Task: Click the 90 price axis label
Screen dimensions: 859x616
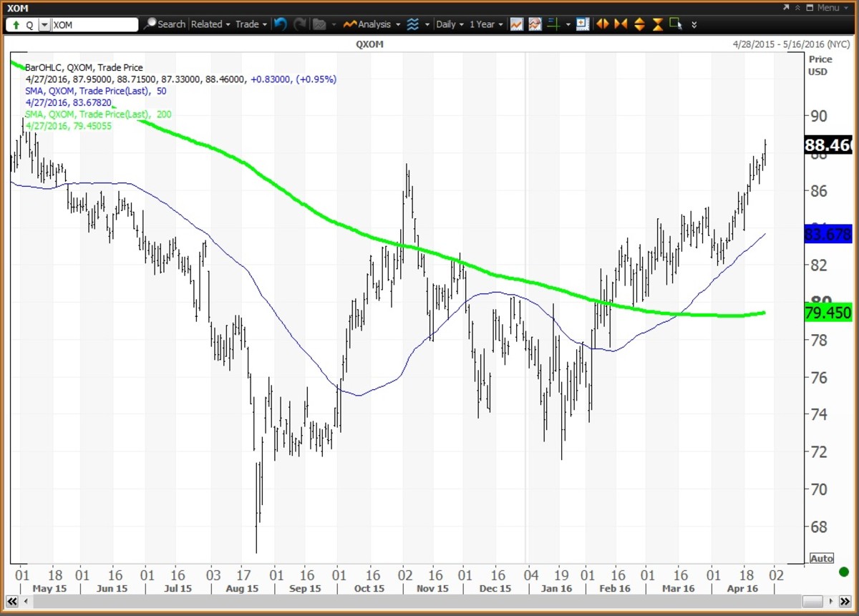Action: (x=819, y=116)
